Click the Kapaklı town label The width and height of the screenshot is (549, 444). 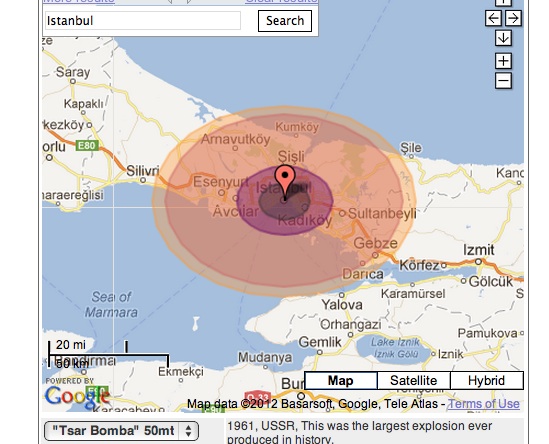click(83, 104)
